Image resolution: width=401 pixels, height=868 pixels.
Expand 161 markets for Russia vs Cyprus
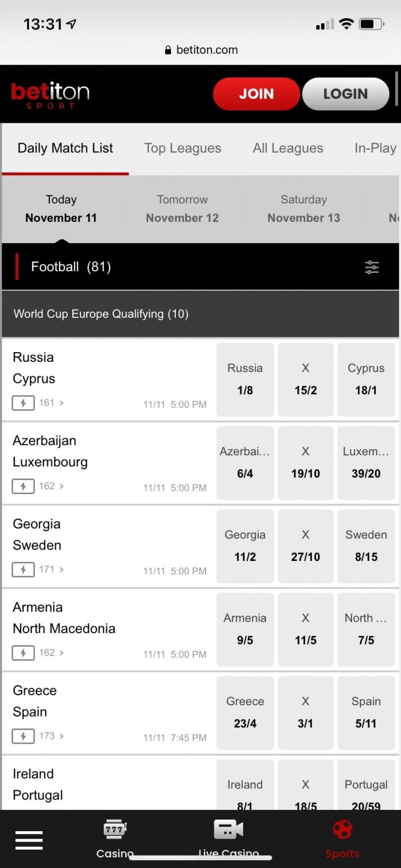(x=51, y=403)
